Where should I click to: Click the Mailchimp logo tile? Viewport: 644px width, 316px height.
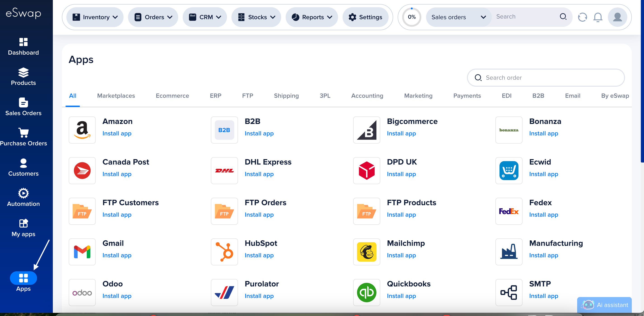click(x=366, y=252)
